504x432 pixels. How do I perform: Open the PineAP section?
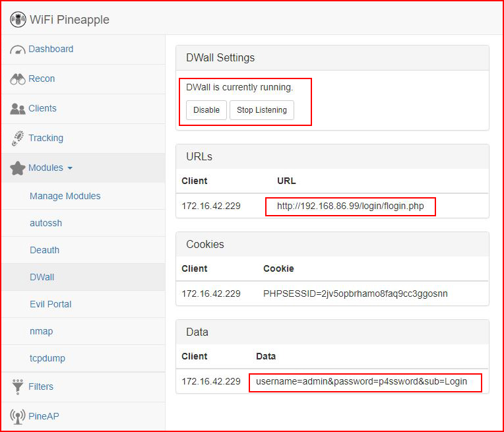(x=44, y=416)
